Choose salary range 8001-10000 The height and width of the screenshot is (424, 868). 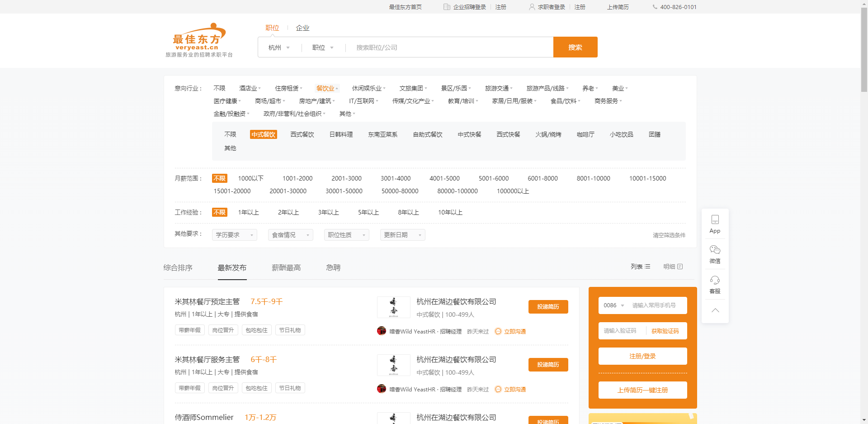pos(593,178)
